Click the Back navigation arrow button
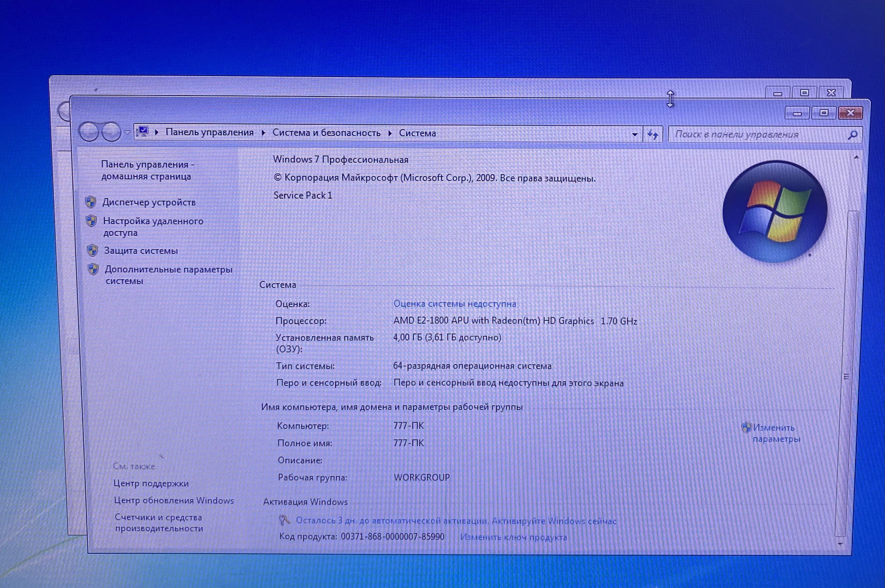The image size is (885, 588). point(89,132)
